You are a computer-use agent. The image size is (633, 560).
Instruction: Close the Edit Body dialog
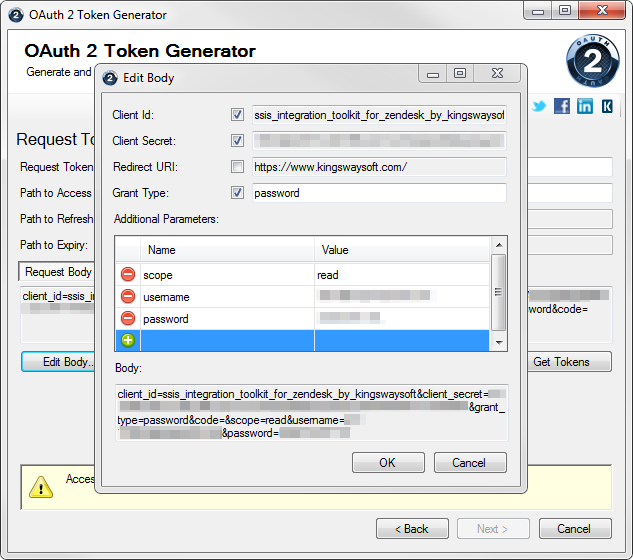point(497,73)
